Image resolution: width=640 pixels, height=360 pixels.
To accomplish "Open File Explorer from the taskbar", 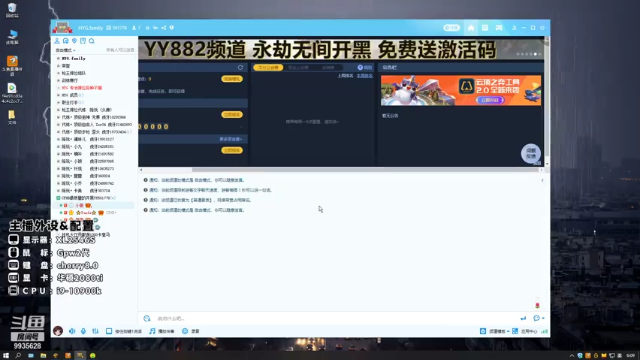I will (43, 356).
